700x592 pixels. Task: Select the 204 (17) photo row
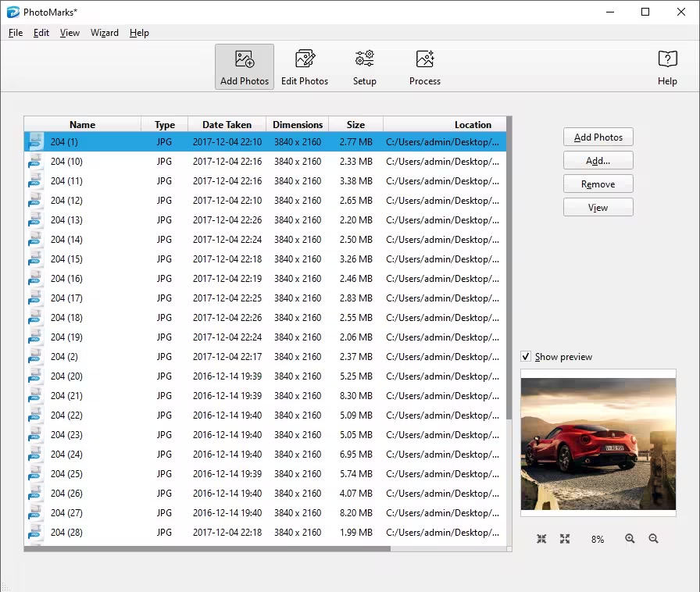pyautogui.click(x=266, y=298)
